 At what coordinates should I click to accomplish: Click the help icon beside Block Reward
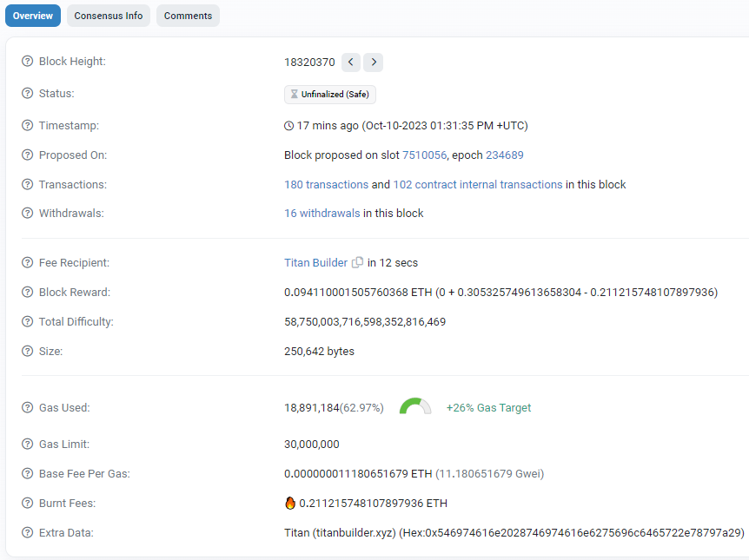click(x=28, y=293)
